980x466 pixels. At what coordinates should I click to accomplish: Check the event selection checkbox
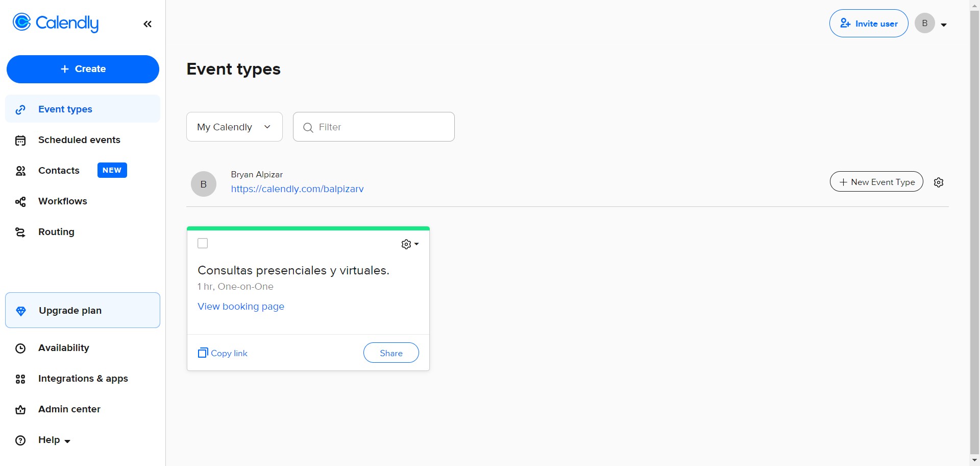pyautogui.click(x=203, y=243)
